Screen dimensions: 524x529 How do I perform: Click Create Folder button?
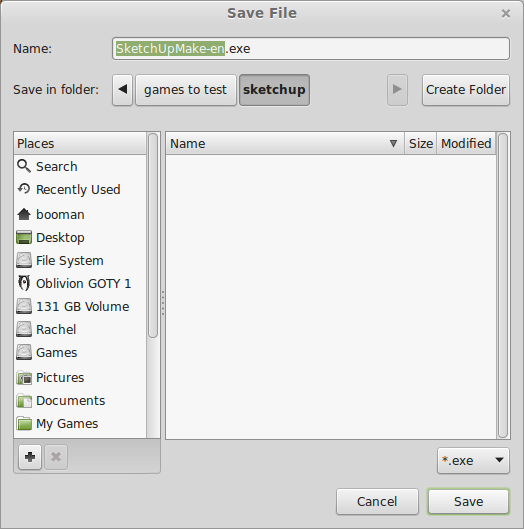[x=466, y=90]
